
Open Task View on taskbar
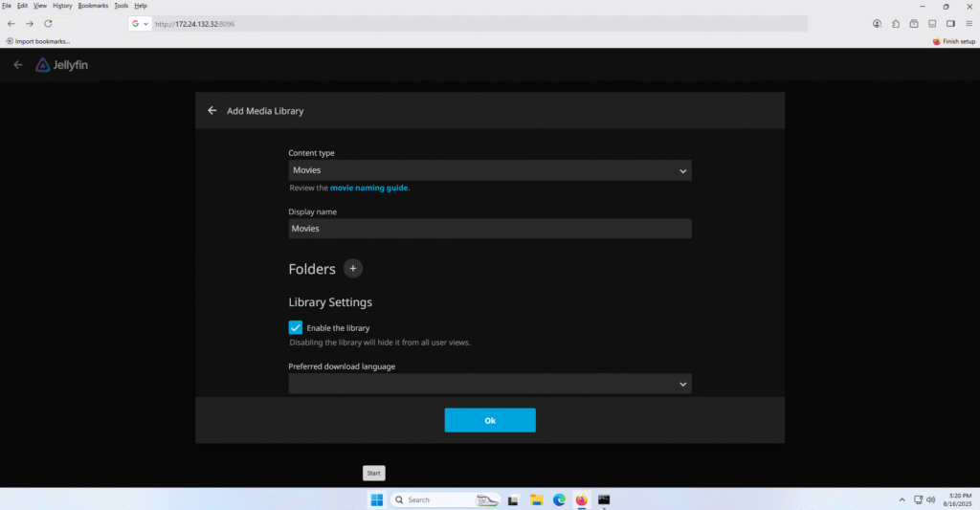[513, 500]
